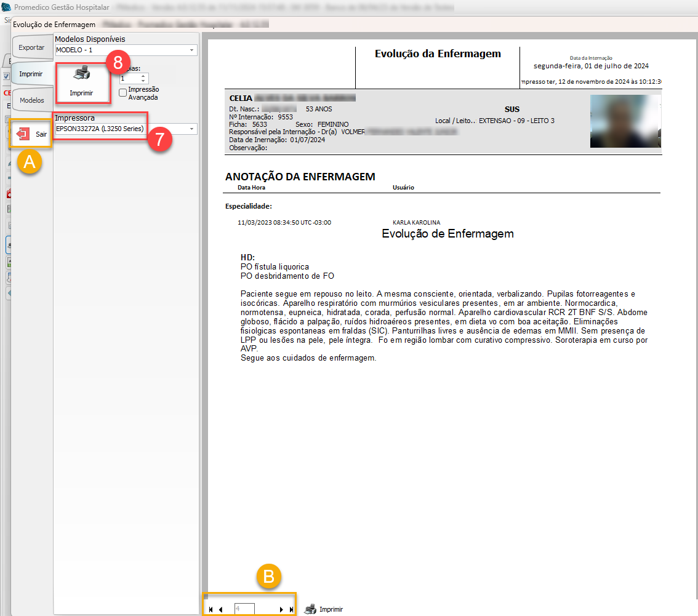The height and width of the screenshot is (616, 698).
Task: Enable the Impressão Avançada checkbox
Action: 123,92
